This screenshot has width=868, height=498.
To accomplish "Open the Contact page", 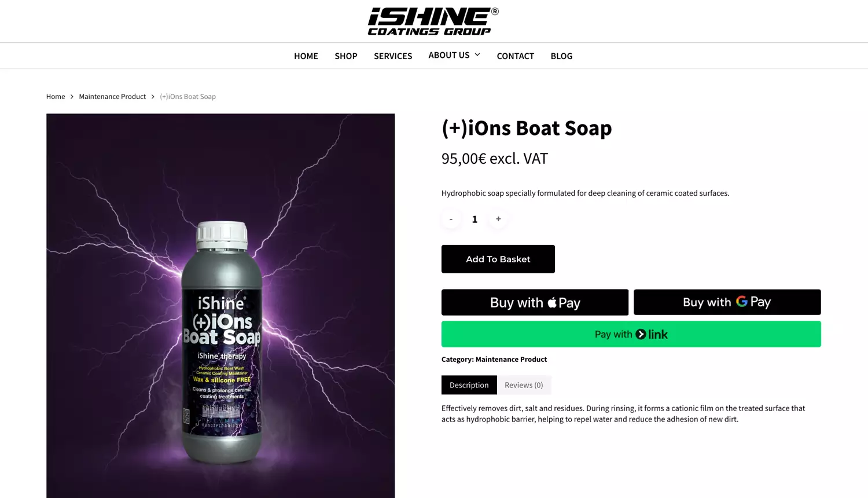I will point(516,56).
